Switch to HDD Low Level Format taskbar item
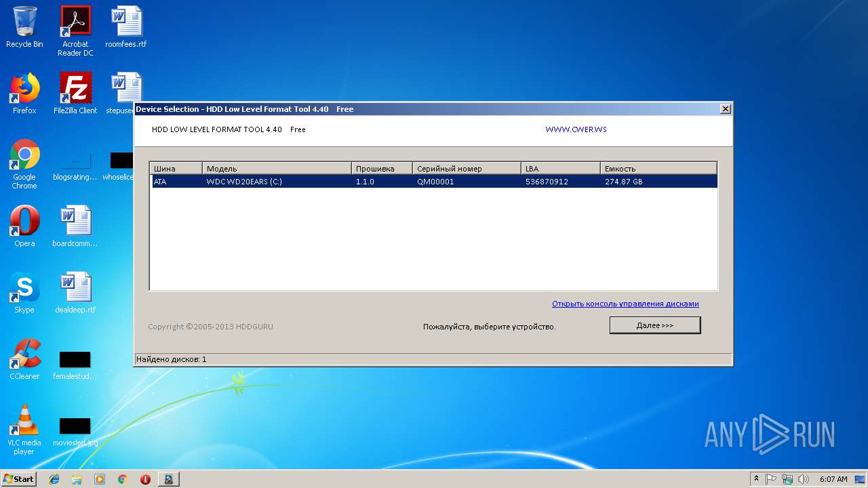Image resolution: width=868 pixels, height=488 pixels. coord(168,479)
